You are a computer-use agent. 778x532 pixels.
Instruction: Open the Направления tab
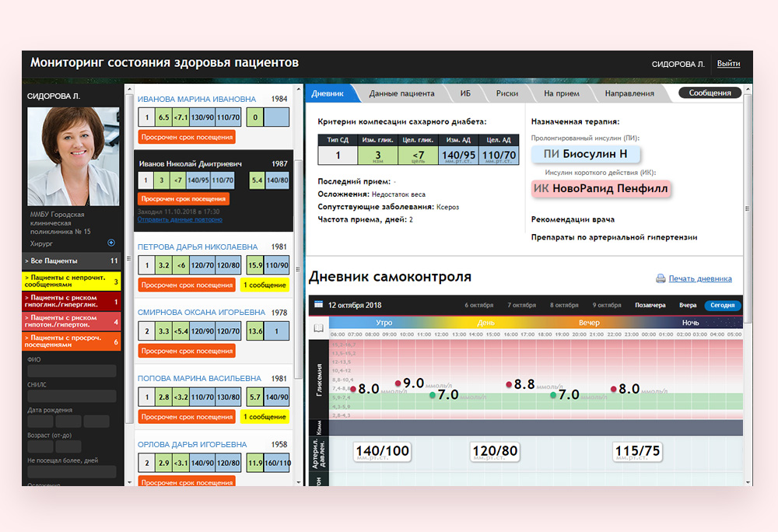629,93
